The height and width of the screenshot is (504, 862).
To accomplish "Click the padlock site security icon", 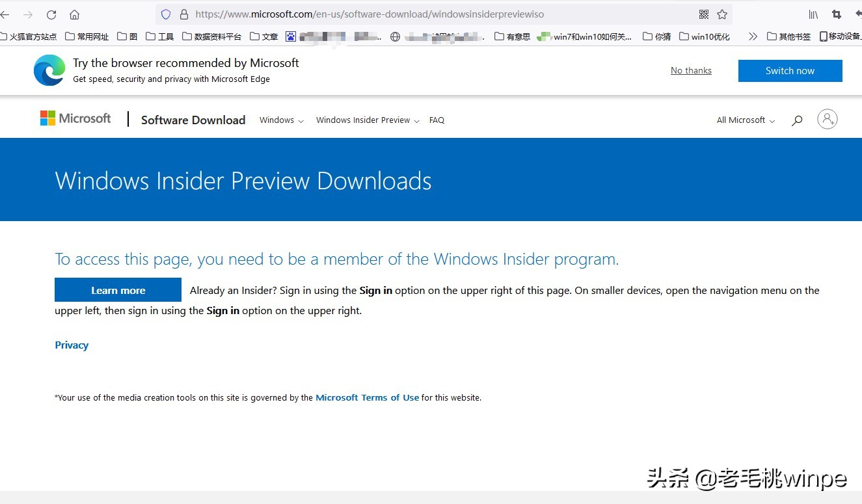I will (184, 14).
